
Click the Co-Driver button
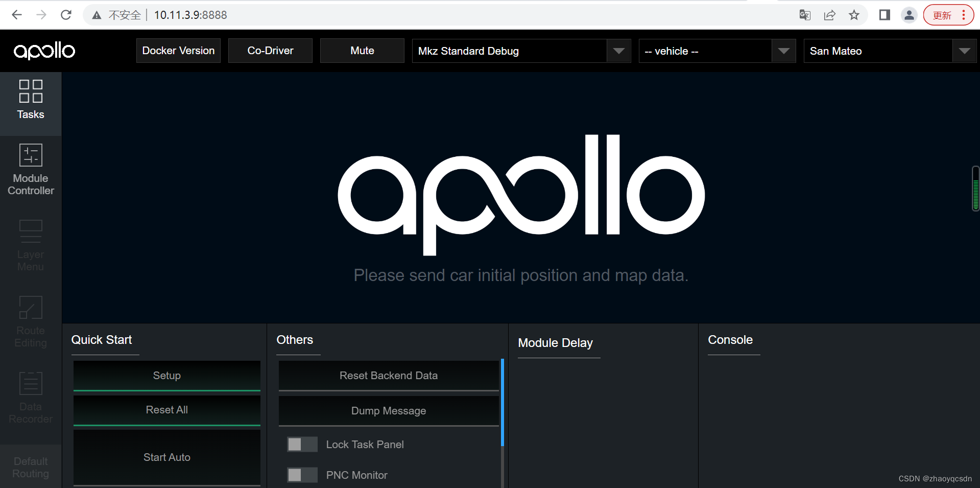tap(270, 51)
